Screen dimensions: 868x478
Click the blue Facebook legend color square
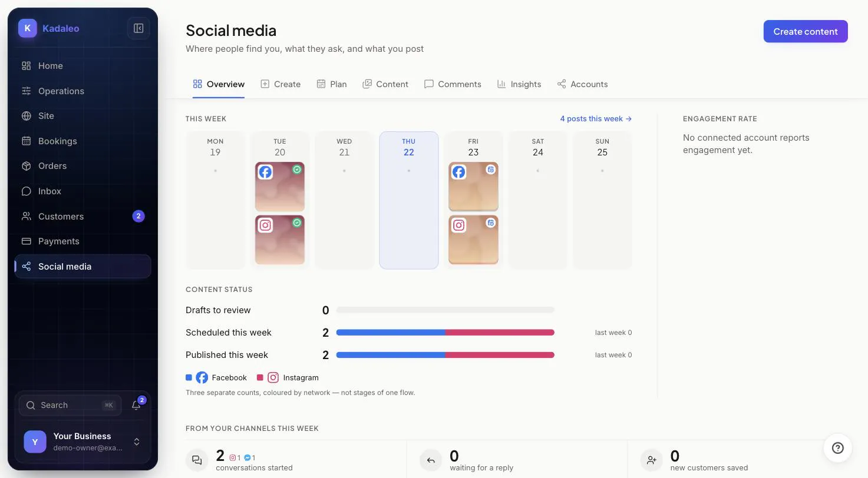tap(189, 378)
